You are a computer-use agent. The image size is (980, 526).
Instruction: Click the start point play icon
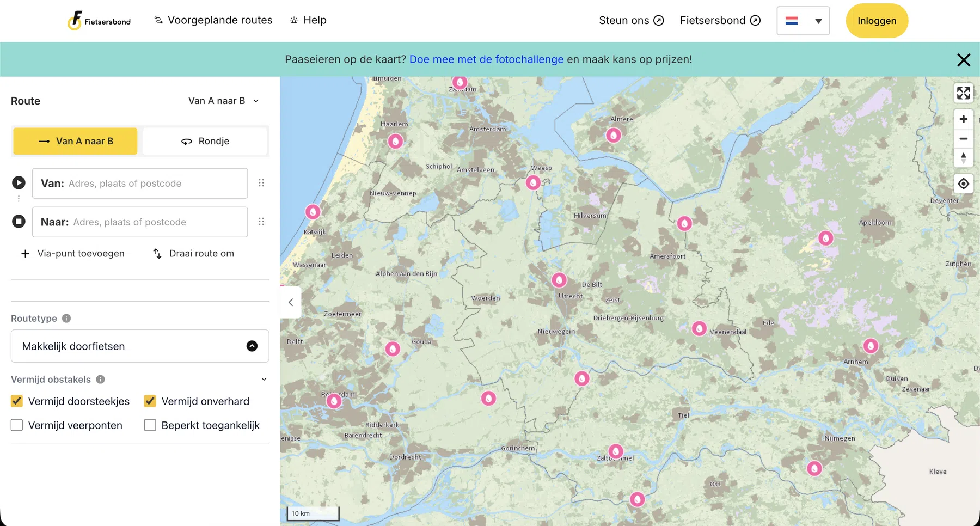click(19, 183)
